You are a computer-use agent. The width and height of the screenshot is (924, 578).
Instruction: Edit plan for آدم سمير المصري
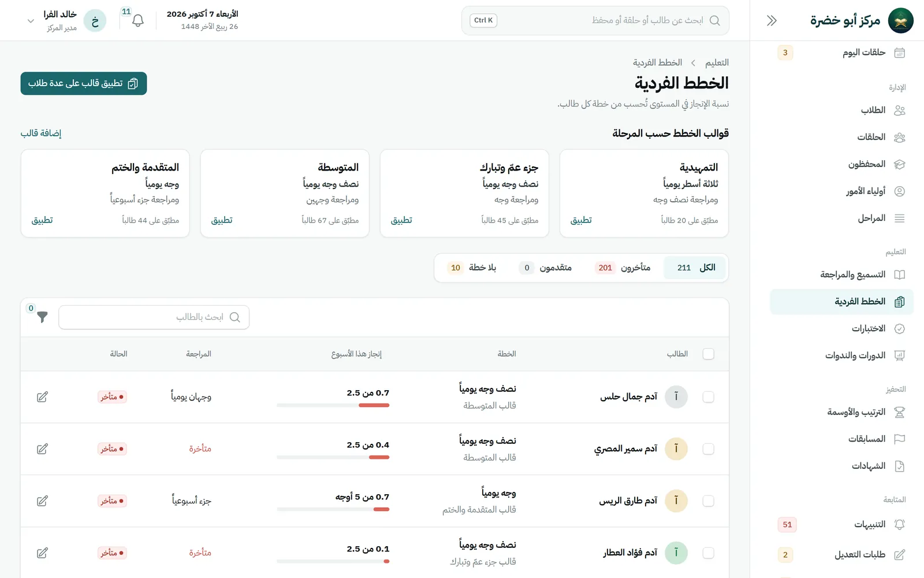[x=42, y=449]
